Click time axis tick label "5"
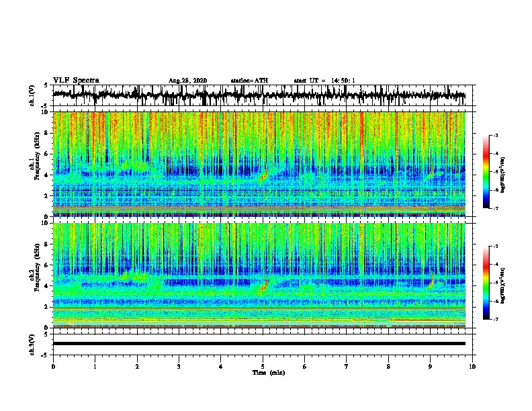 (263, 367)
